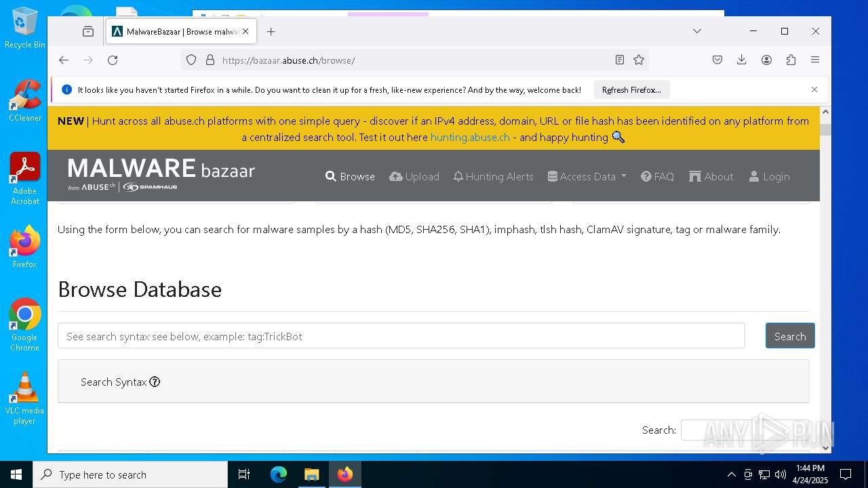
Task: Dismiss the Firefox refresh notification bar
Action: [814, 89]
